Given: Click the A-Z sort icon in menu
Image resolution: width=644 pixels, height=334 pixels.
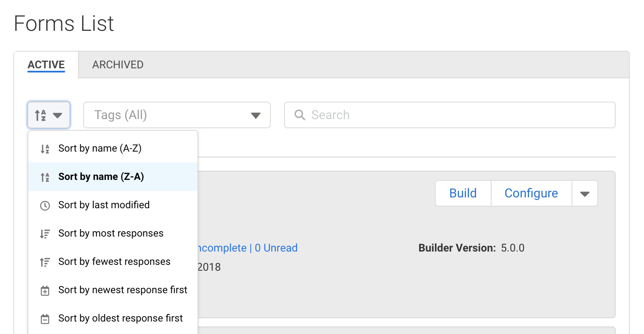Looking at the screenshot, I should pos(45,149).
